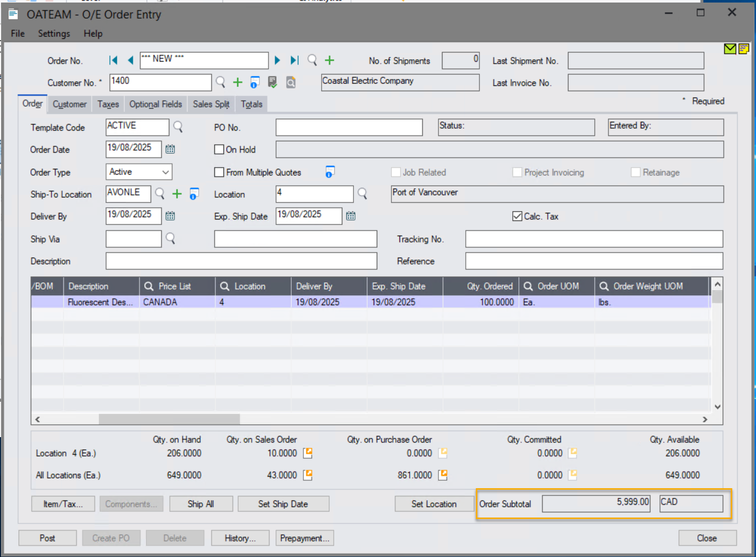Open the Template Code finder magnifier

click(178, 127)
